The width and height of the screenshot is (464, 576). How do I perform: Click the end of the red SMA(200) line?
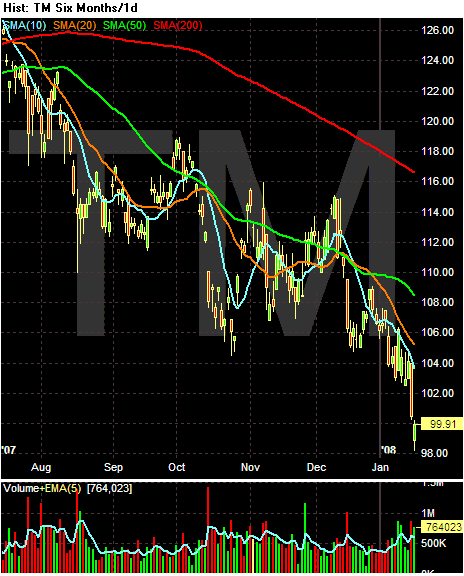pos(413,171)
